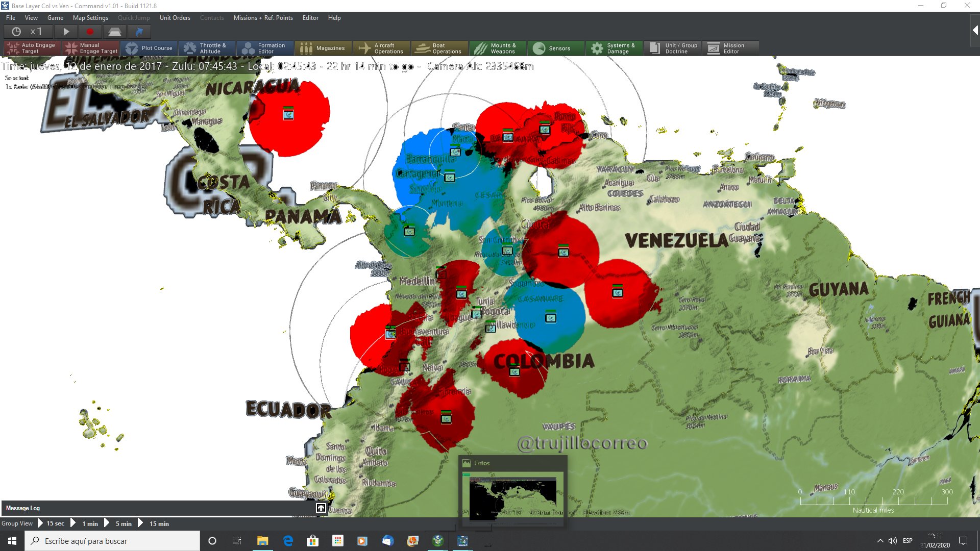Open Microsoft Edge from taskbar
980x551 pixels.
pyautogui.click(x=288, y=541)
